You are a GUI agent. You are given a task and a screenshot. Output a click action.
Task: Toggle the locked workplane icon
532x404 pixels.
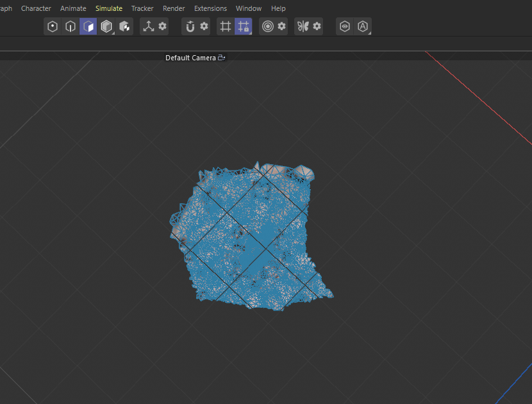click(244, 26)
